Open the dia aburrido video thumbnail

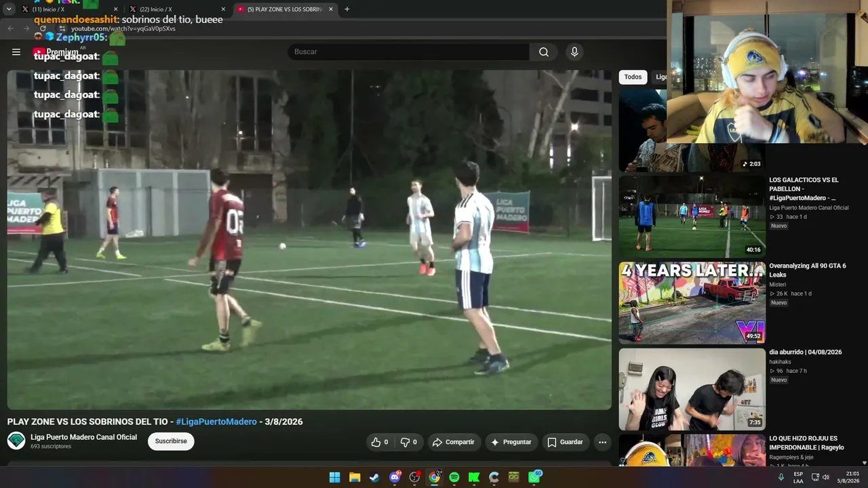click(692, 389)
